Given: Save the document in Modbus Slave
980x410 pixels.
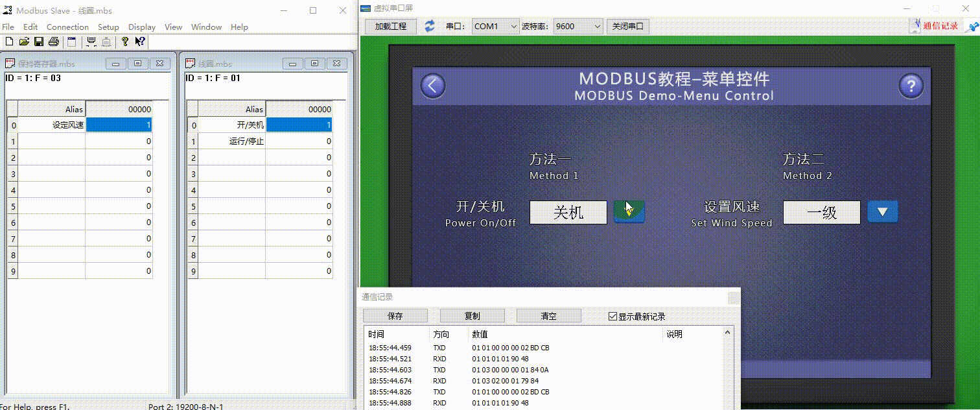Looking at the screenshot, I should point(38,42).
